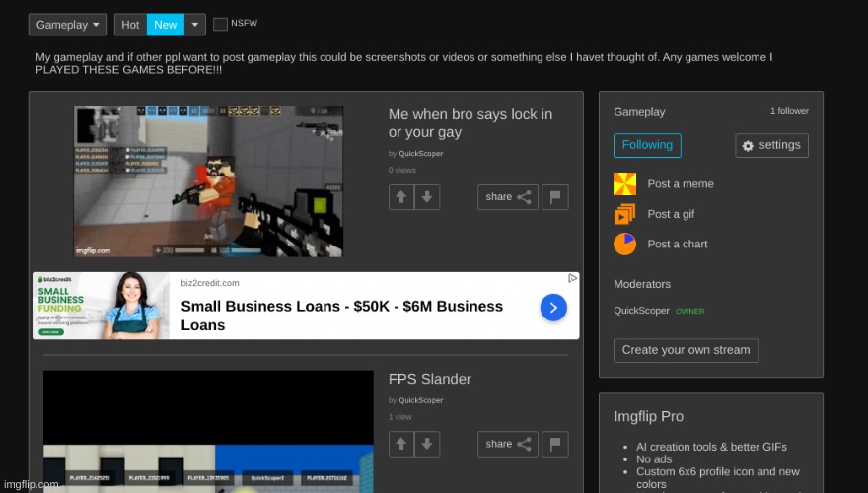Viewport: 868px width, 493px height.
Task: Downvote the FPS Slander post
Action: [427, 444]
